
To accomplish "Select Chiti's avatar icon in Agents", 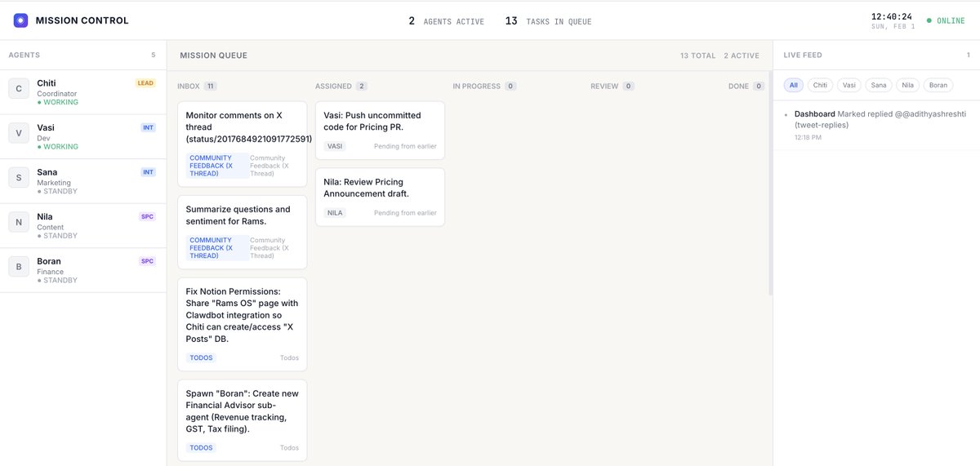I will (20, 89).
